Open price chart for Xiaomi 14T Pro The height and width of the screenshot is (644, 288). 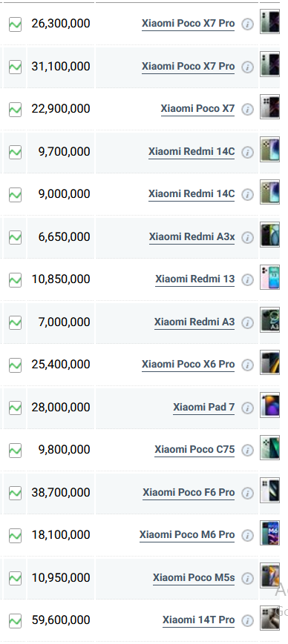16,621
